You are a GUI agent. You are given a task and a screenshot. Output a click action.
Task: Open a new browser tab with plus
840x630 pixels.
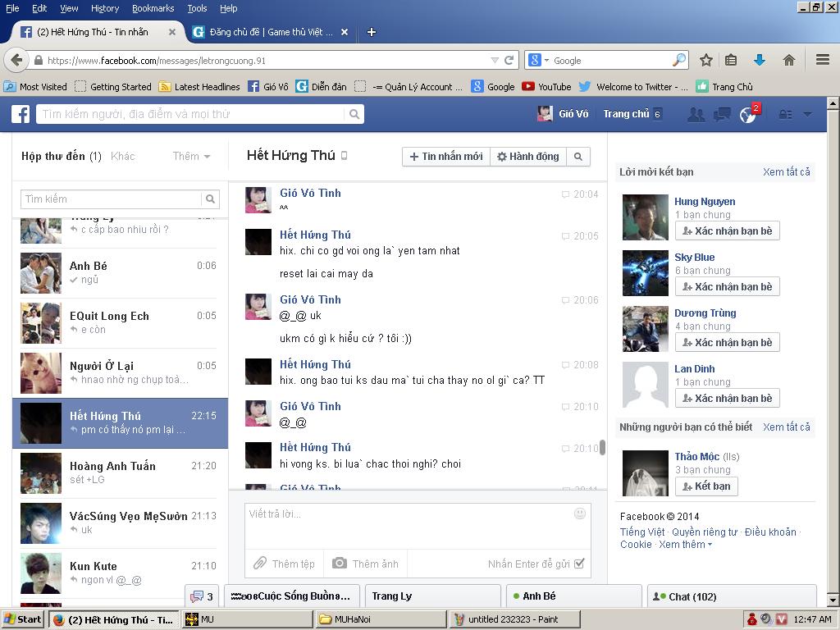pos(372,32)
